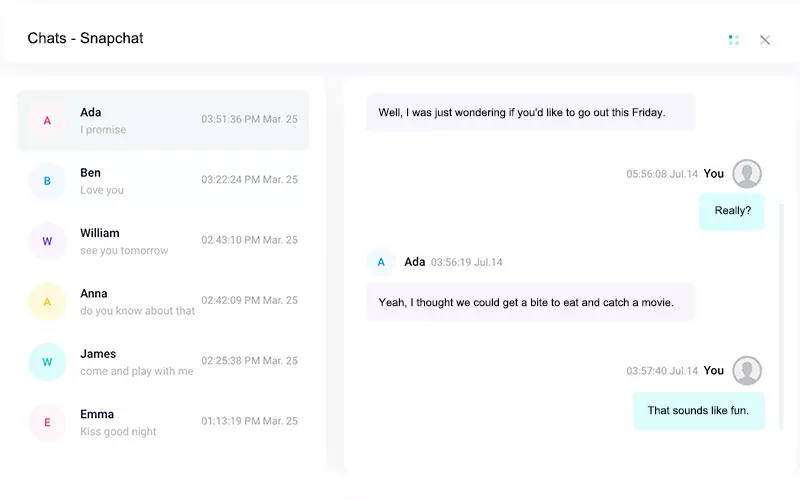
Task: Click Ada's avatar in the conversation pane
Action: click(x=380, y=262)
